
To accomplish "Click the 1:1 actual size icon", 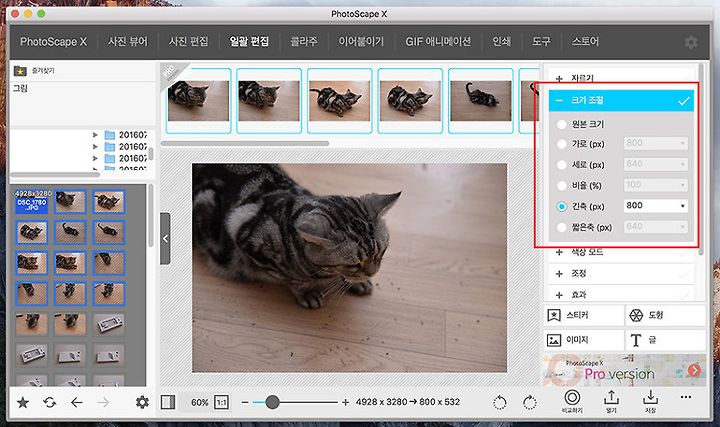I will 221,402.
